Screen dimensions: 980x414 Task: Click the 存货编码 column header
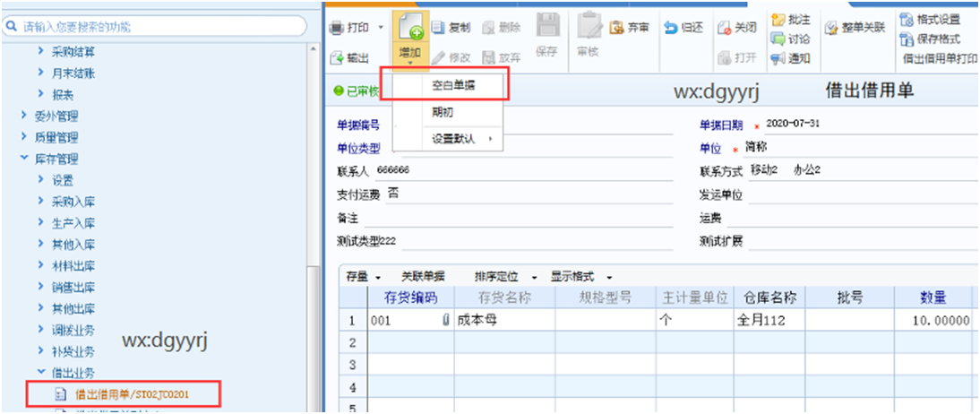tap(410, 298)
